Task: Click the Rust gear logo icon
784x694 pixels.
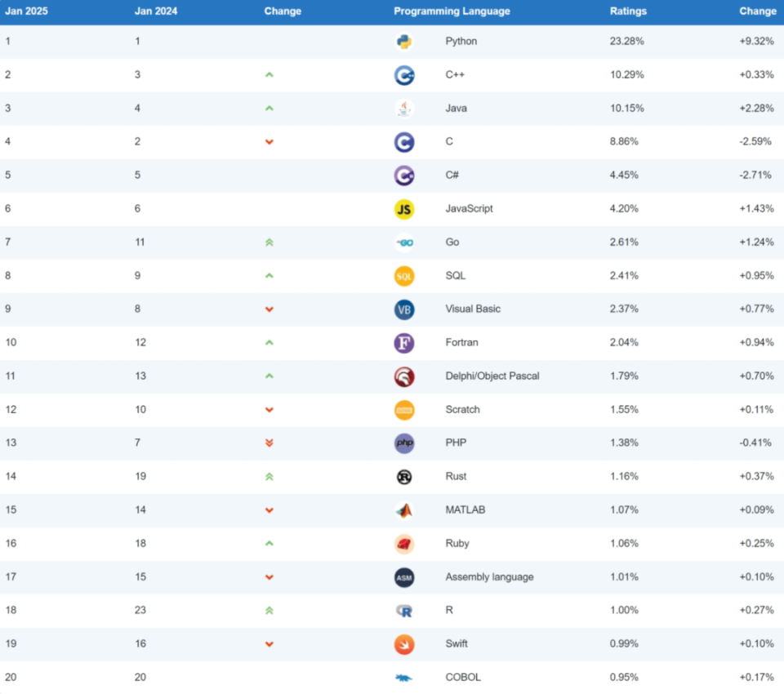Action: 403,477
